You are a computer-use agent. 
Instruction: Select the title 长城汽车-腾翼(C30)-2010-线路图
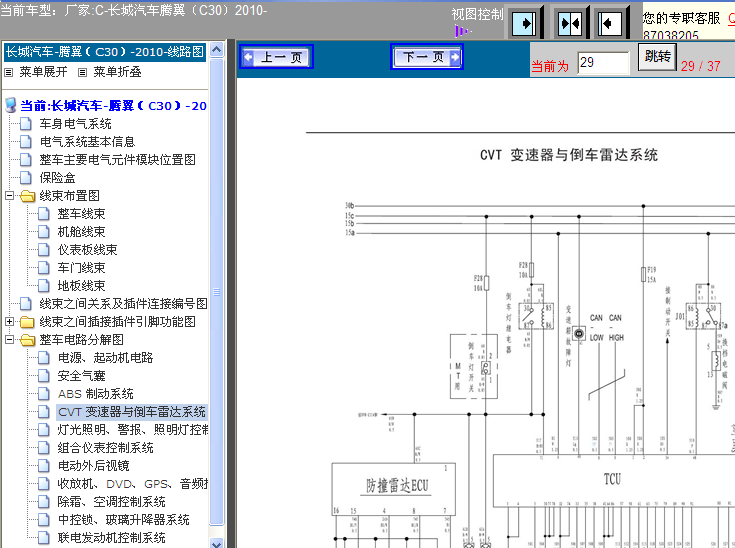(105, 52)
